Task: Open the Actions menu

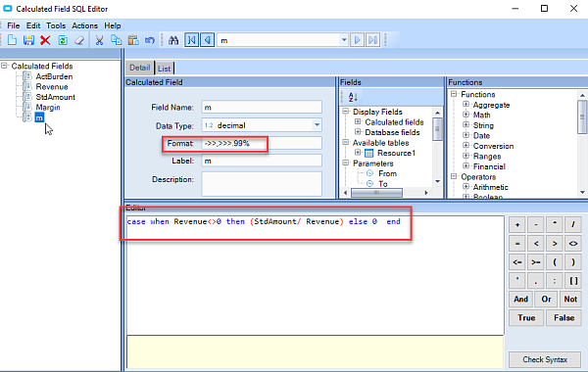Action: (84, 25)
